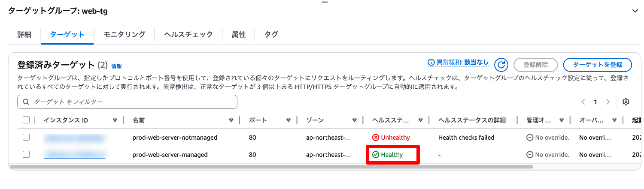The width and height of the screenshot is (644, 189).
Task: Click the anomaly mitigation info icon
Action: [431, 63]
